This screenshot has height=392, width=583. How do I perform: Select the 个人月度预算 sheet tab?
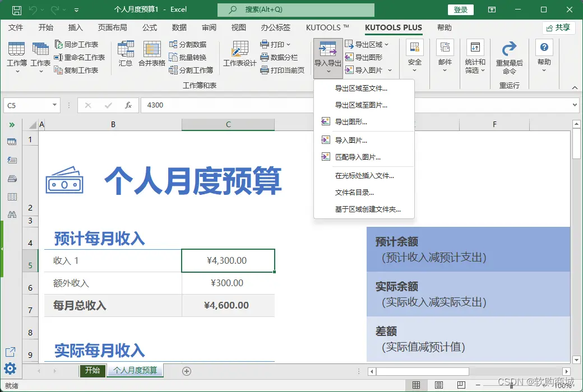point(135,371)
